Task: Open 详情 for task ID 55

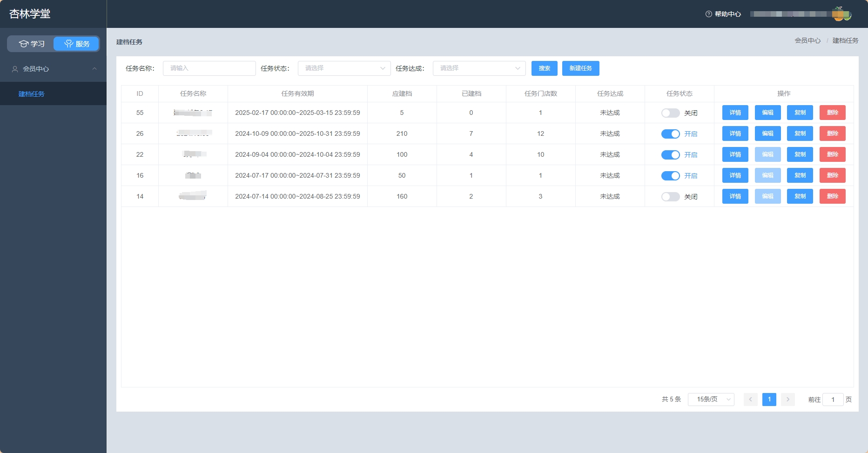Action: point(735,113)
